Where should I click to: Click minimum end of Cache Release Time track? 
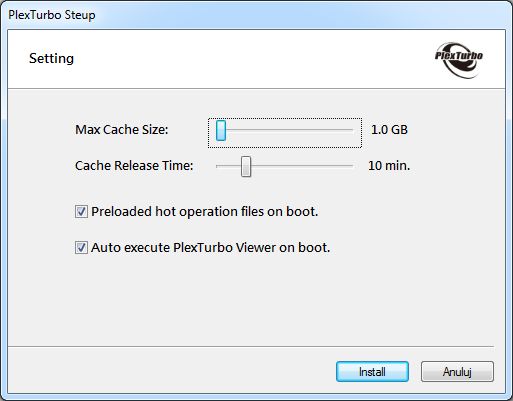218,166
